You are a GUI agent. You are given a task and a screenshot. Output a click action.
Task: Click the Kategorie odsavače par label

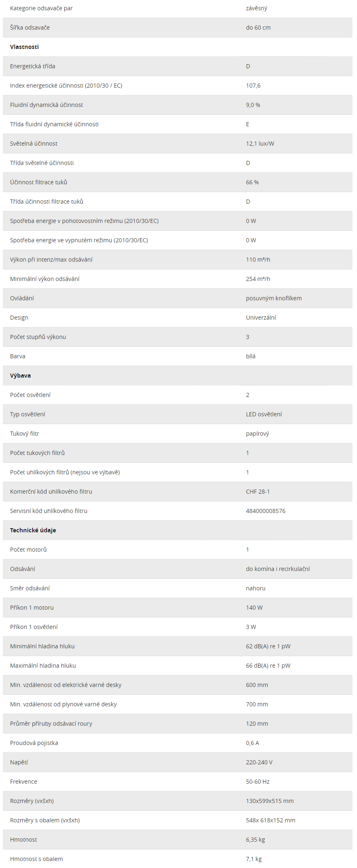(x=41, y=8)
